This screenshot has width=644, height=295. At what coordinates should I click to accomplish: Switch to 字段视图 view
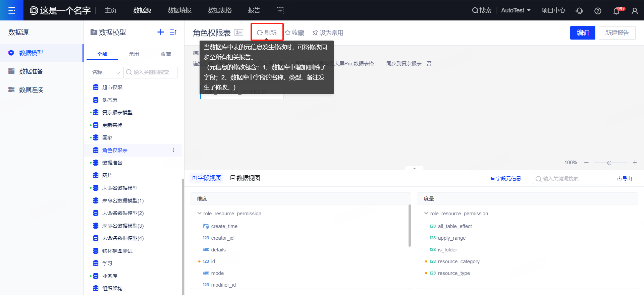click(207, 178)
